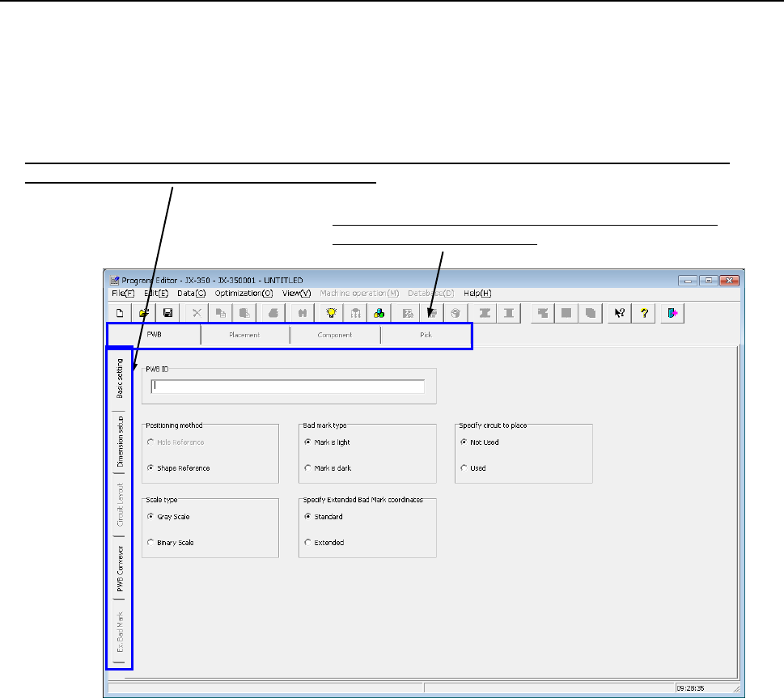Click the yellow lightbulb toolbar icon
The width and height of the screenshot is (784, 698).
[x=331, y=313]
